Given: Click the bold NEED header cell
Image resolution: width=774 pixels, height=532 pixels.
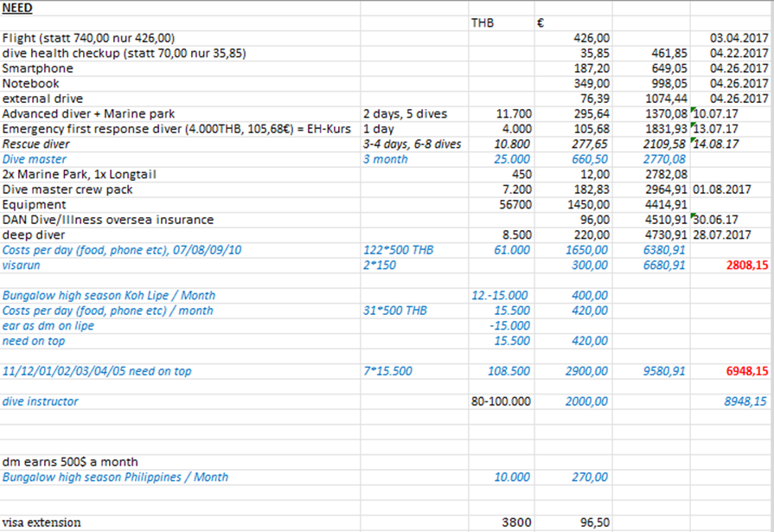Looking at the screenshot, I should (18, 7).
